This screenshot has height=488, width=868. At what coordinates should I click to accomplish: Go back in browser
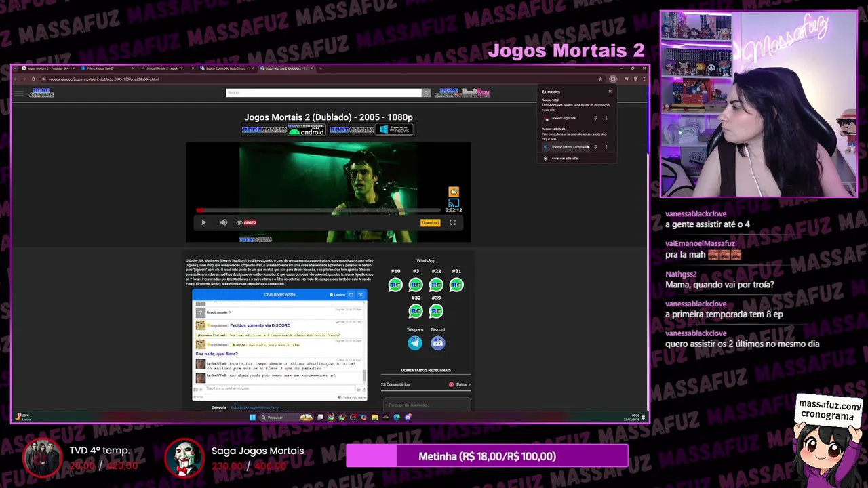(16, 79)
